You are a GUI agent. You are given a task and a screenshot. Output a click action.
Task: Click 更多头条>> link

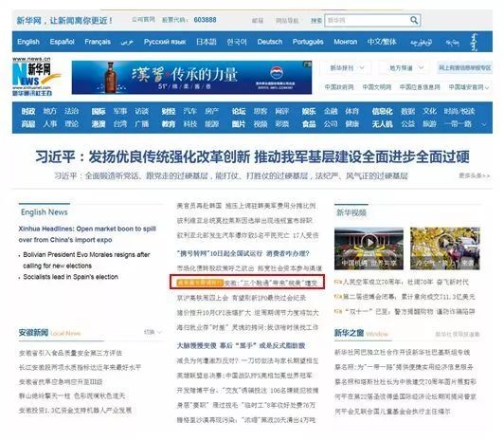pyautogui.click(x=475, y=176)
